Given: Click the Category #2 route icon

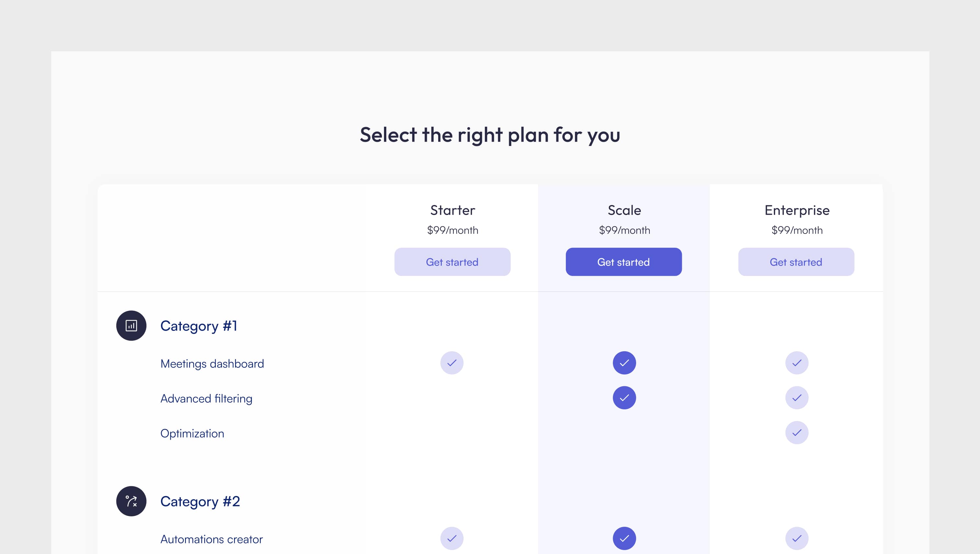Looking at the screenshot, I should (131, 501).
